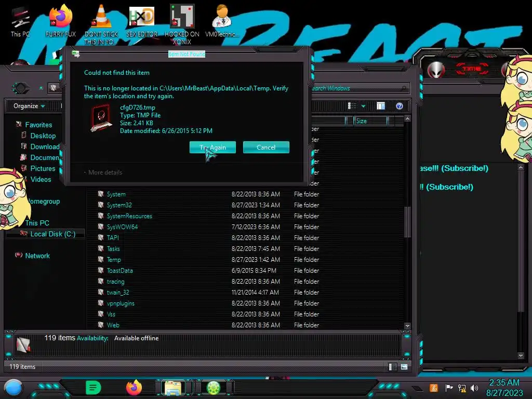Open the VLC cone desktop shortcut

pos(101,24)
